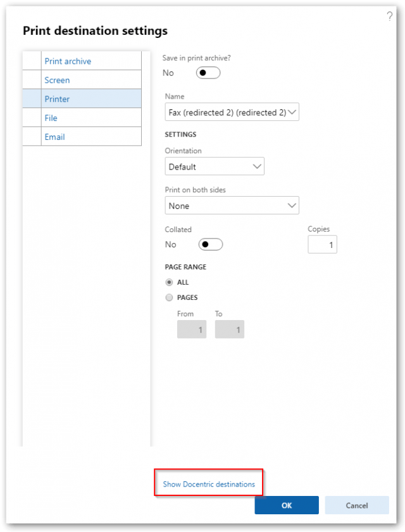
Task: Toggle the Collated switch
Action: [x=211, y=244]
